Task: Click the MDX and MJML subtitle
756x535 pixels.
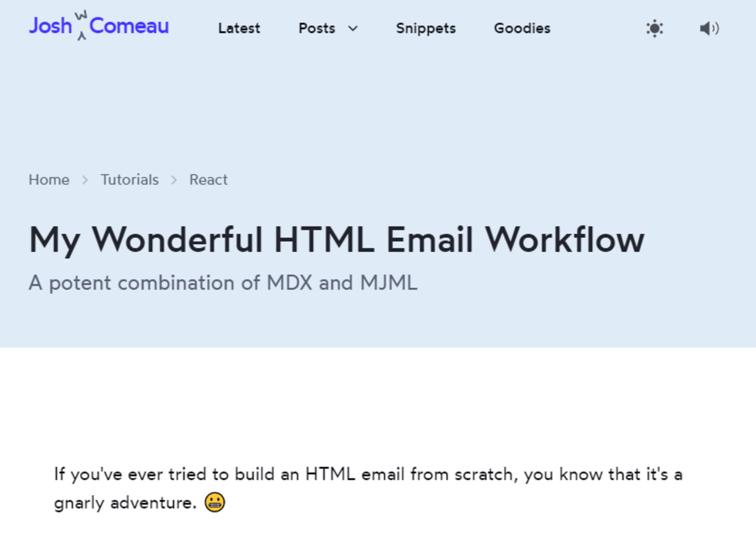Action: (x=223, y=283)
